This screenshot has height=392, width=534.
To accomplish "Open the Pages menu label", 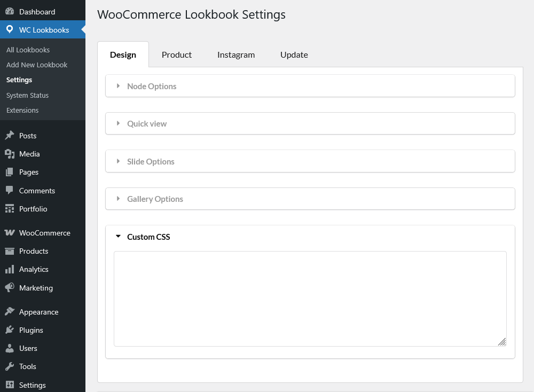I will pyautogui.click(x=29, y=173).
